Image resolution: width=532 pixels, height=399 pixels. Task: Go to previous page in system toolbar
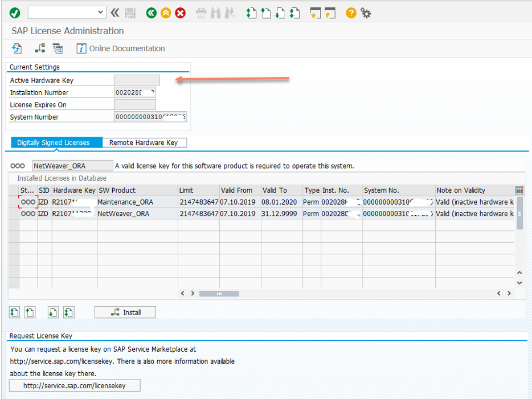[x=265, y=13]
